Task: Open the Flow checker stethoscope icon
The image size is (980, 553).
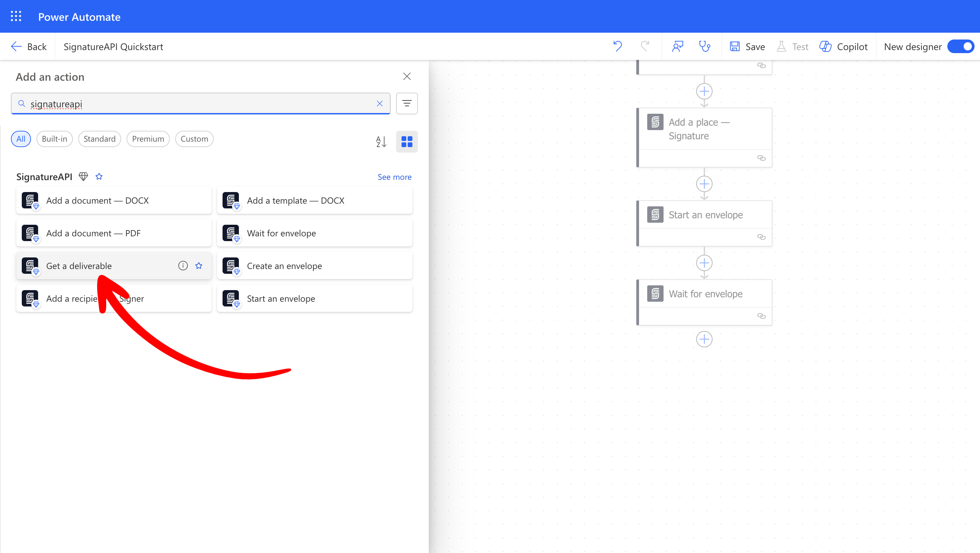Action: coord(705,46)
